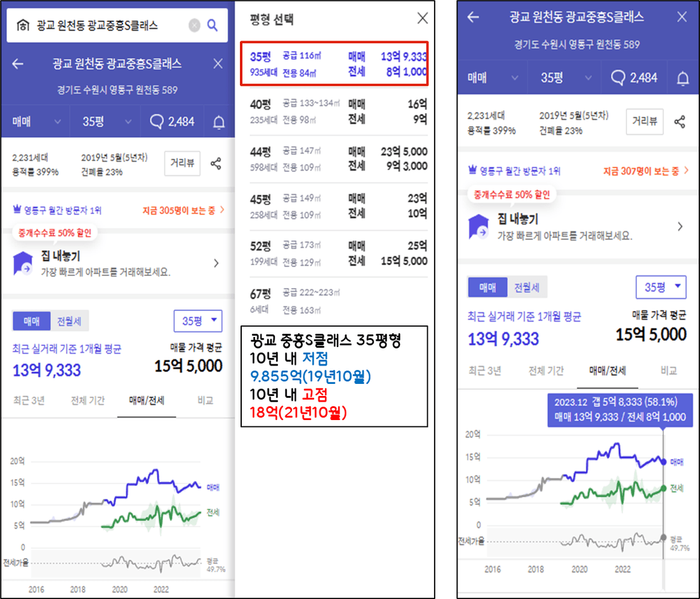Clear the search field with the gray X icon
Screen dimensions: 700x599
(194, 25)
